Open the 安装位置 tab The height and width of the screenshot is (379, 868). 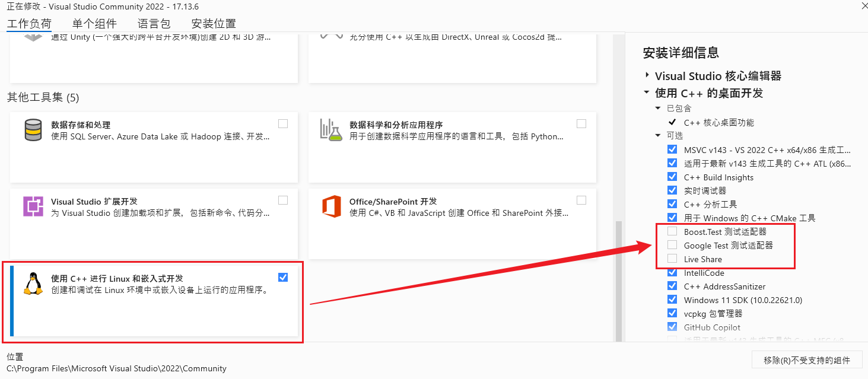click(214, 24)
